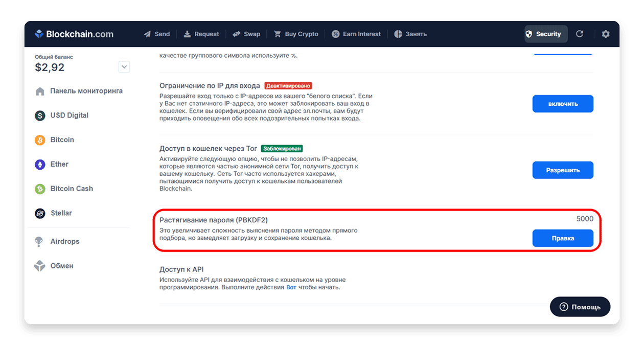Select Bitcoin in sidebar
The image size is (644, 345).
62,140
